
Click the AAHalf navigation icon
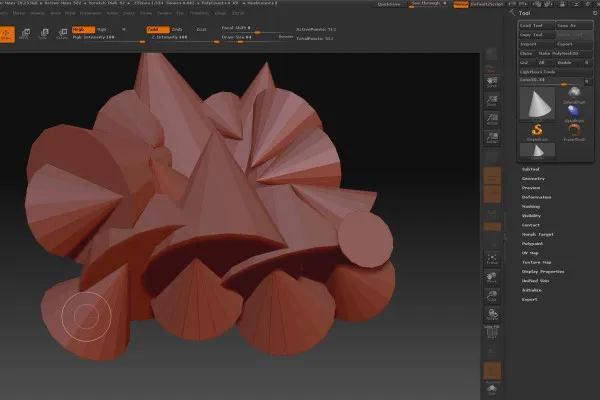pyautogui.click(x=492, y=137)
